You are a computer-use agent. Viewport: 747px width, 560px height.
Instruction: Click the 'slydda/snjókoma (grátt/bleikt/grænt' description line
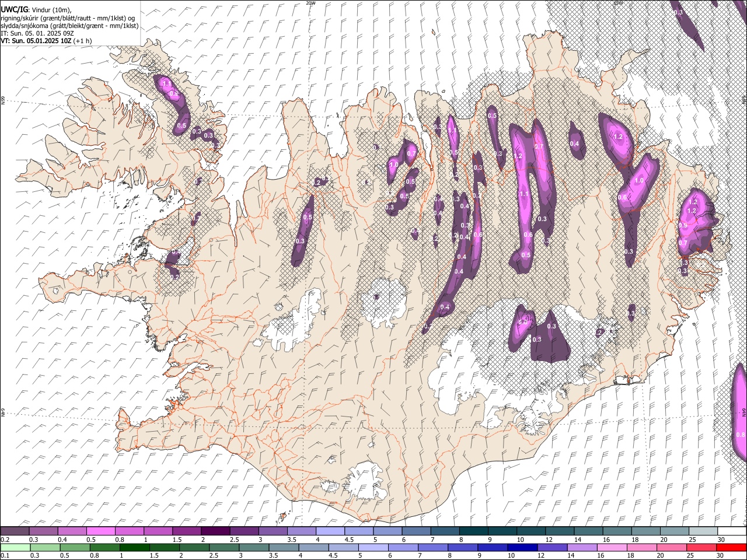[x=69, y=26]
